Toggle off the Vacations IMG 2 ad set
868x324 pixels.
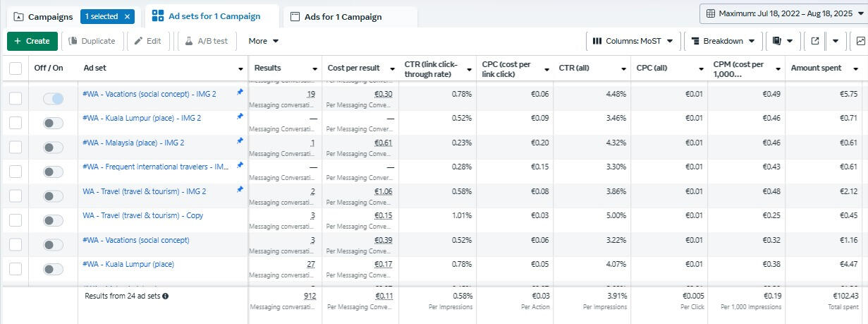tap(53, 99)
